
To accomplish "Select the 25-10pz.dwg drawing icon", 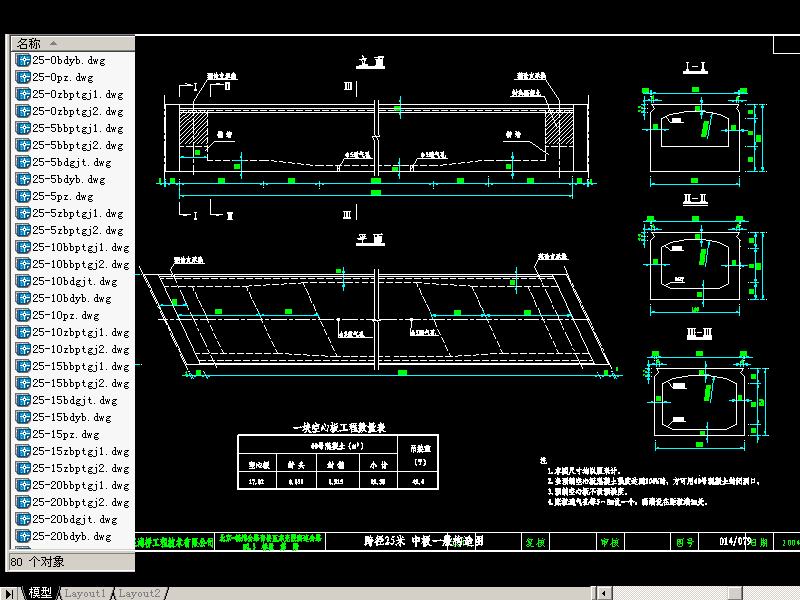I will coord(23,315).
